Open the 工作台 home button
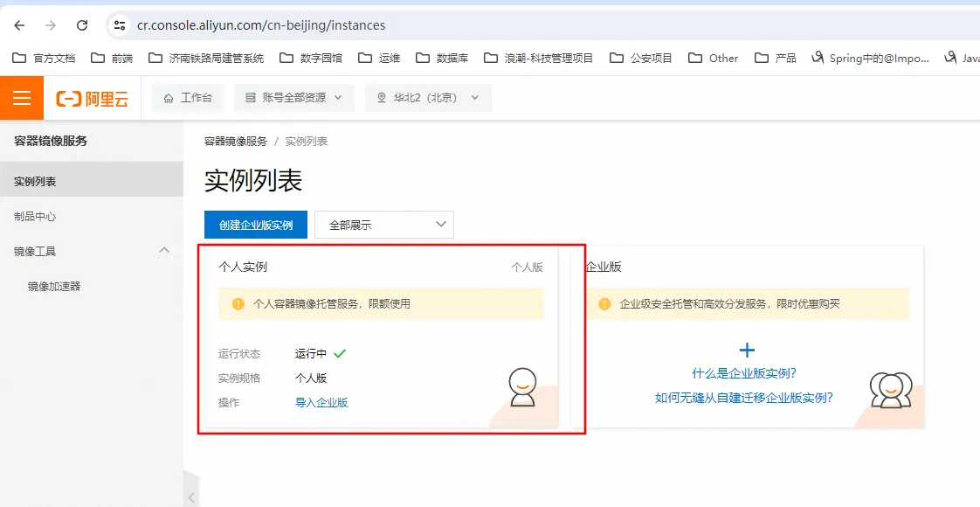 point(188,98)
